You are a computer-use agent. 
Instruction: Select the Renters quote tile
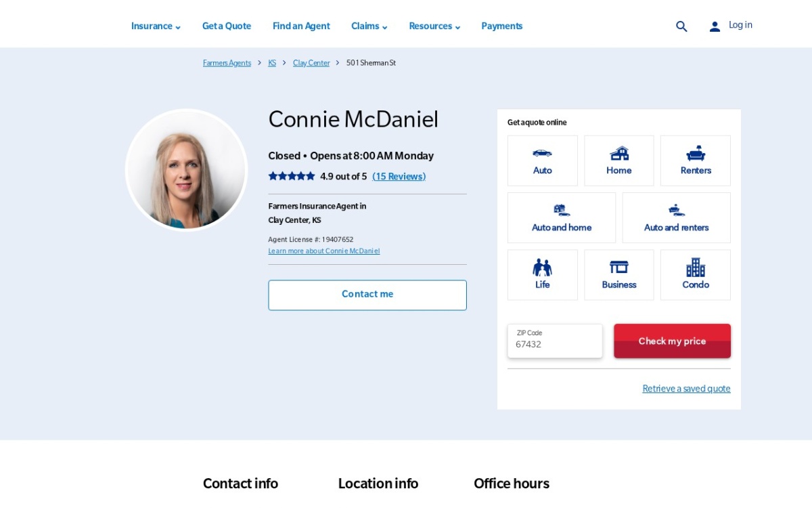696,161
